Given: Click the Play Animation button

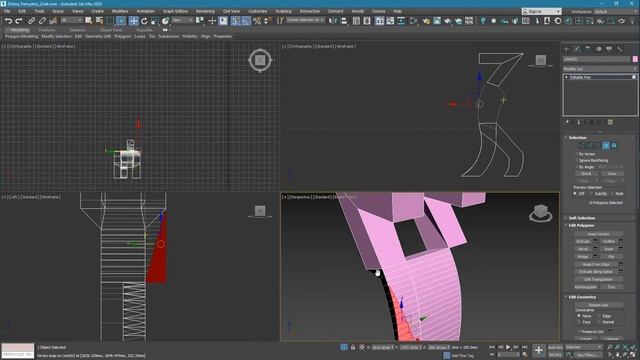Looking at the screenshot, I should pos(508,347).
